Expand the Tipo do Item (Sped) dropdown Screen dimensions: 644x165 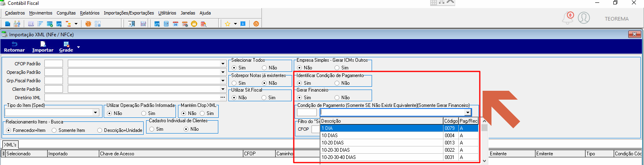[x=96, y=113]
